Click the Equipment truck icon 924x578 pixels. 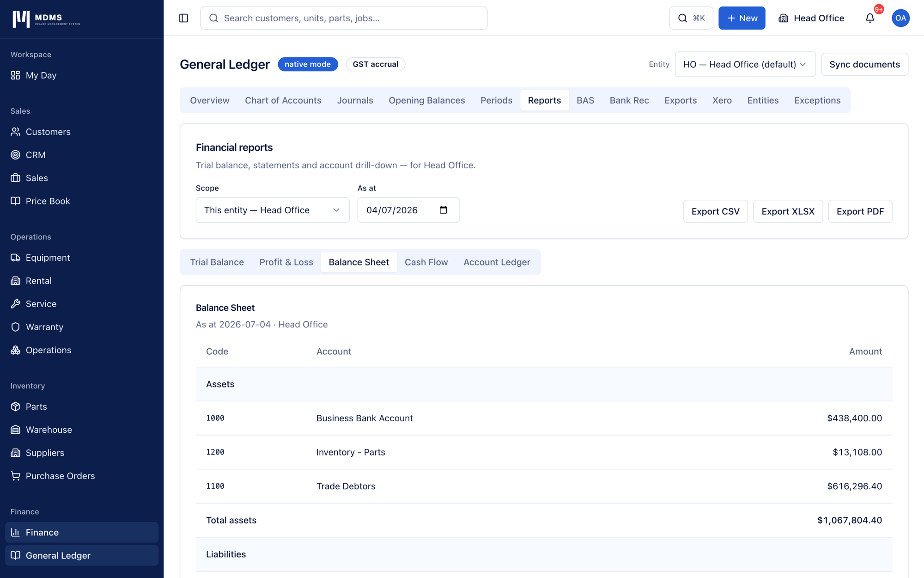click(x=16, y=258)
